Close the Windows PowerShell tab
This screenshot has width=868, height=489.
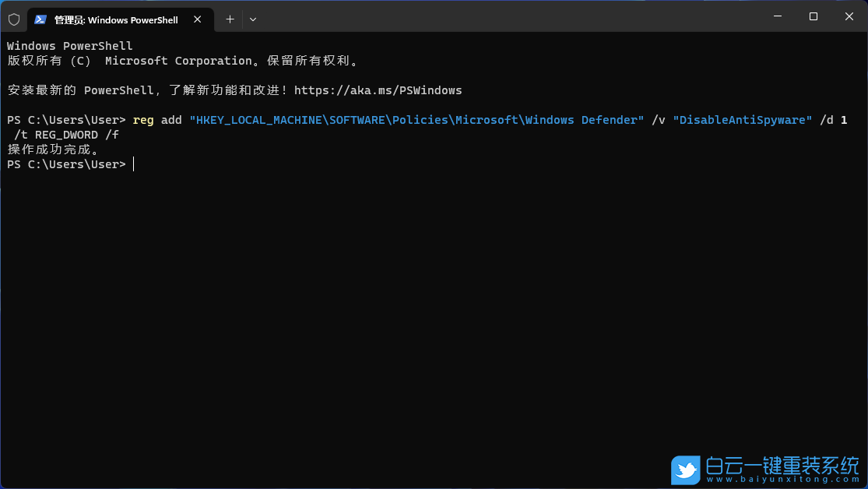(197, 19)
